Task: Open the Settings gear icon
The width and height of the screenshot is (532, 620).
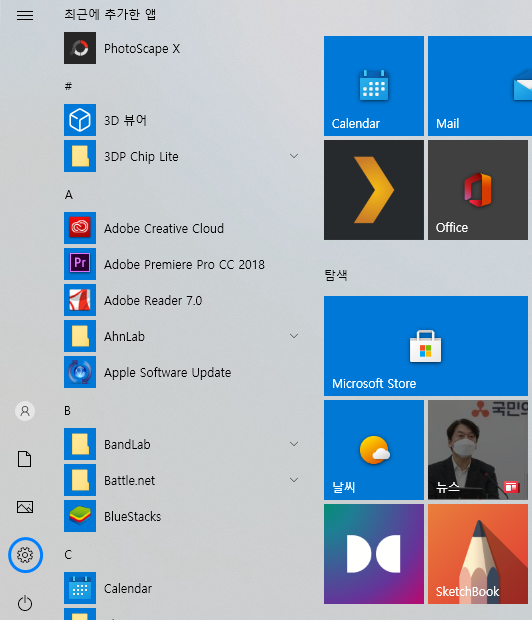Action: pos(25,555)
